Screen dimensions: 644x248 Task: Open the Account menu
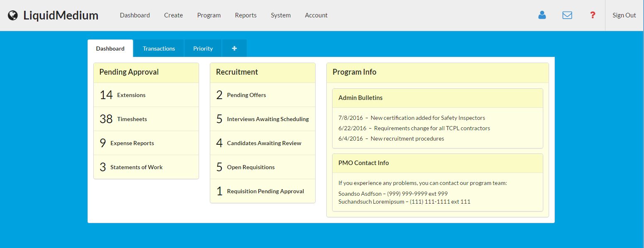point(316,15)
